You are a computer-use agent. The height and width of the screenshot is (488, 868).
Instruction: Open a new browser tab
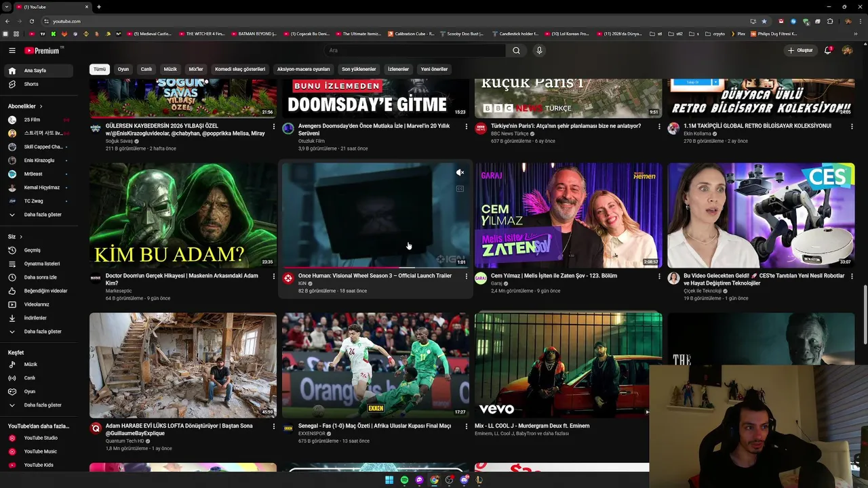[98, 7]
